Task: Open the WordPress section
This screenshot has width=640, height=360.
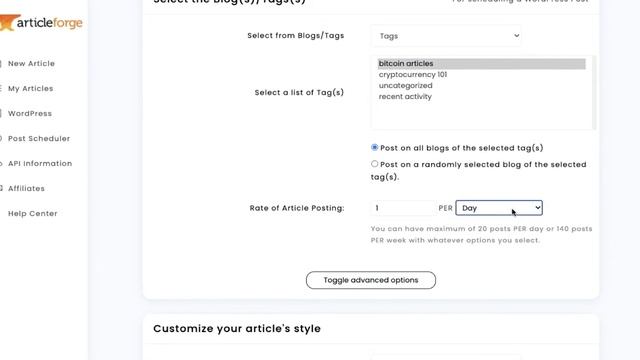Action: 30,113
